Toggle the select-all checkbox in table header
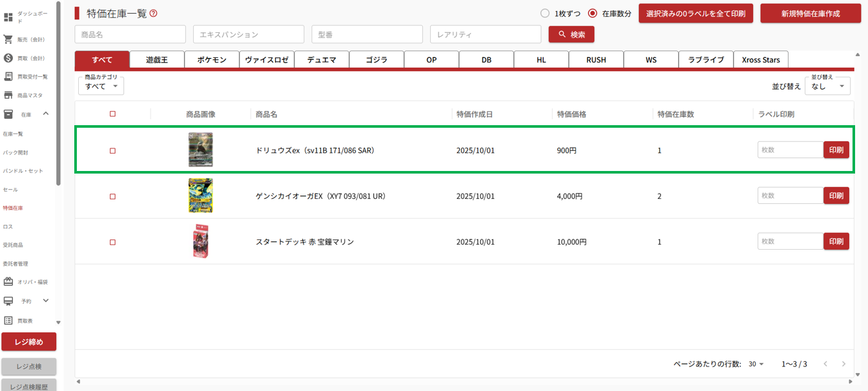 point(112,114)
